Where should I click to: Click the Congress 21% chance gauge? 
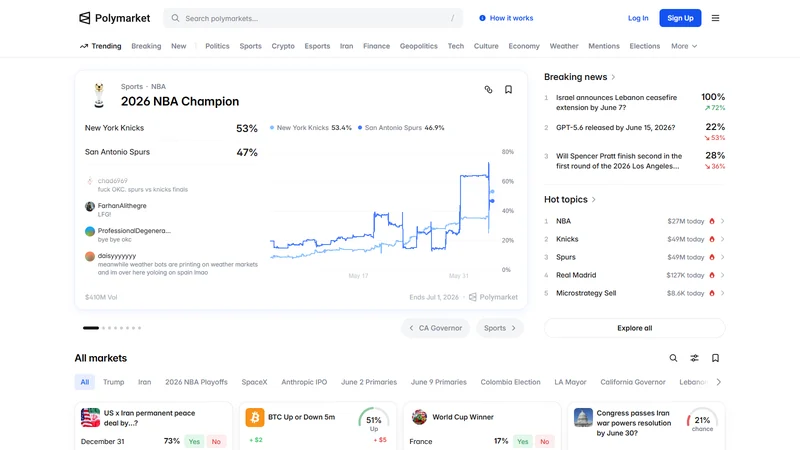702,421
